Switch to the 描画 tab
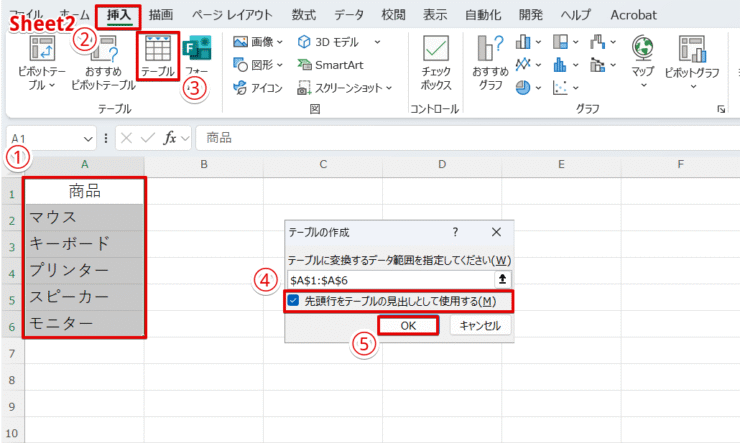This screenshot has height=443, width=740. click(x=161, y=15)
